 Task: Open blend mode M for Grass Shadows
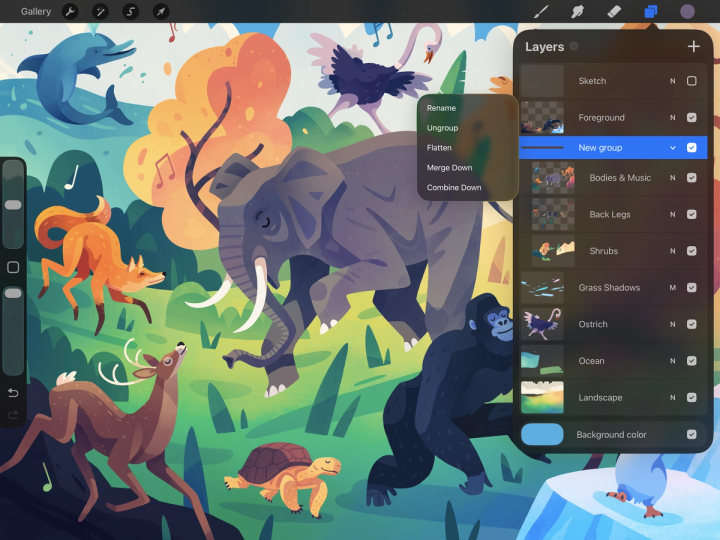click(x=673, y=287)
